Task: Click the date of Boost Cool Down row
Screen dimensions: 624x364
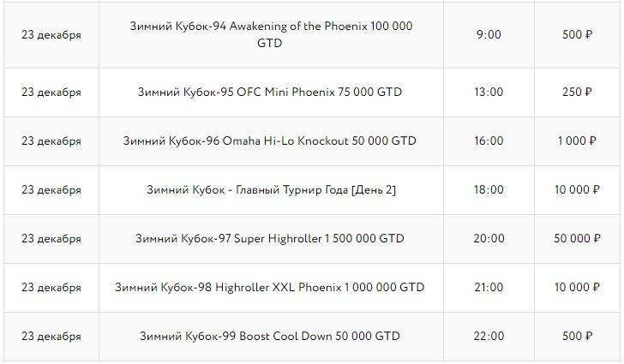Action: 51,337
